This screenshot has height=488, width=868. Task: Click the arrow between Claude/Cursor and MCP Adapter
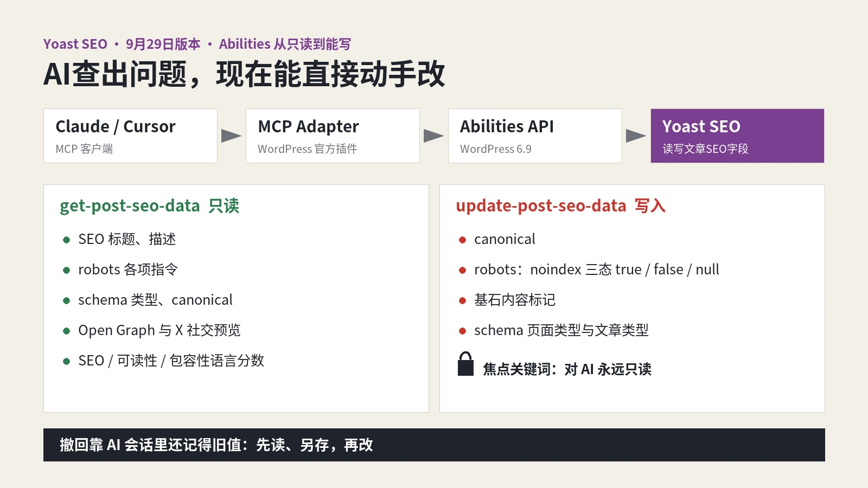231,136
